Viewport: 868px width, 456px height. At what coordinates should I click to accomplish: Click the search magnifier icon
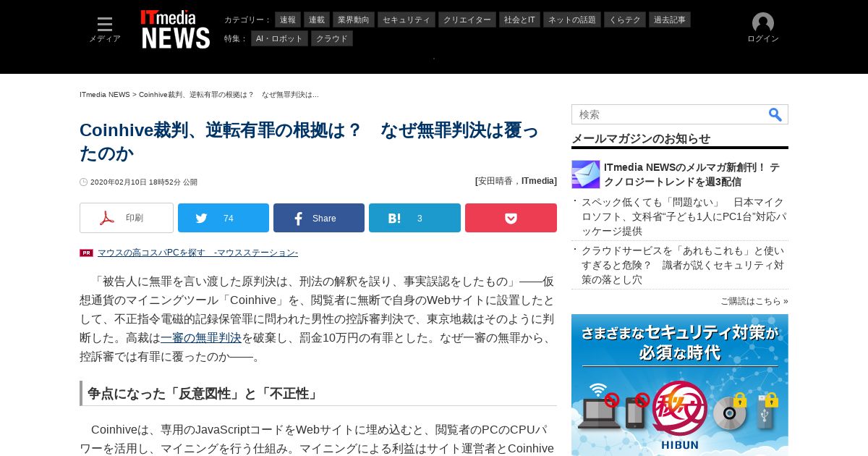point(775,114)
